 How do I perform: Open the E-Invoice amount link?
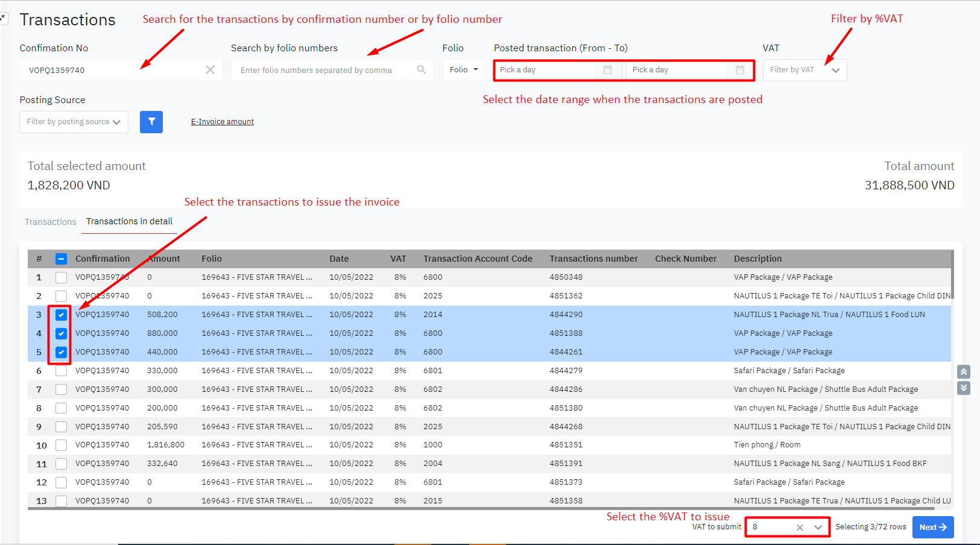222,122
